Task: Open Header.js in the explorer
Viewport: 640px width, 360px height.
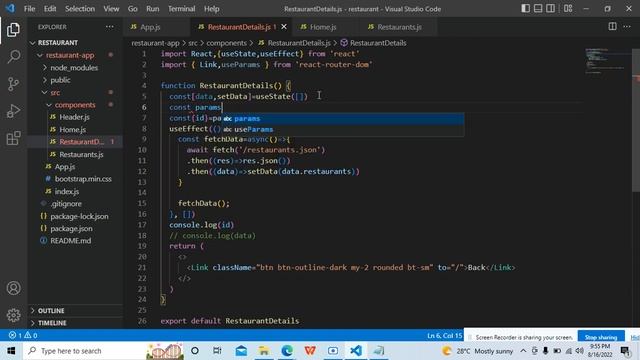Action: (x=74, y=117)
